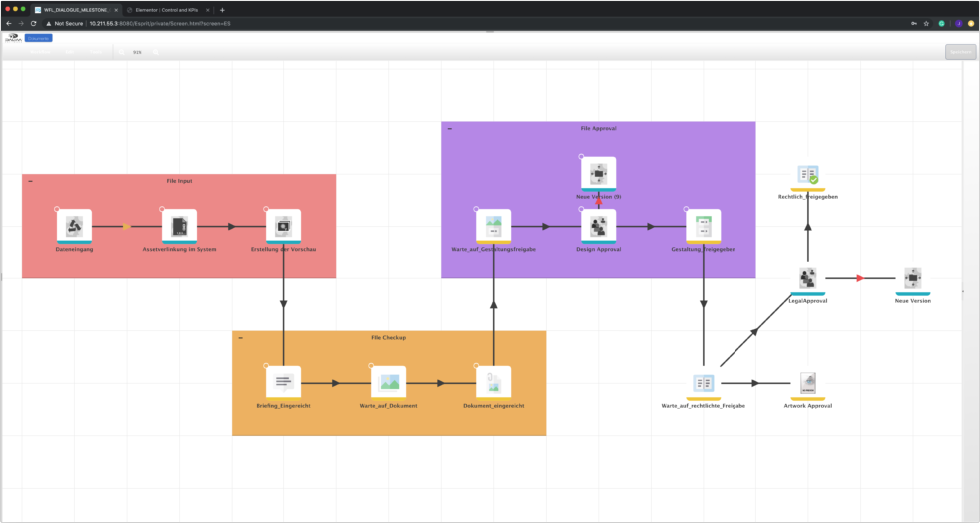Image resolution: width=980 pixels, height=523 pixels.
Task: Collapse the File Input group
Action: click(x=30, y=181)
